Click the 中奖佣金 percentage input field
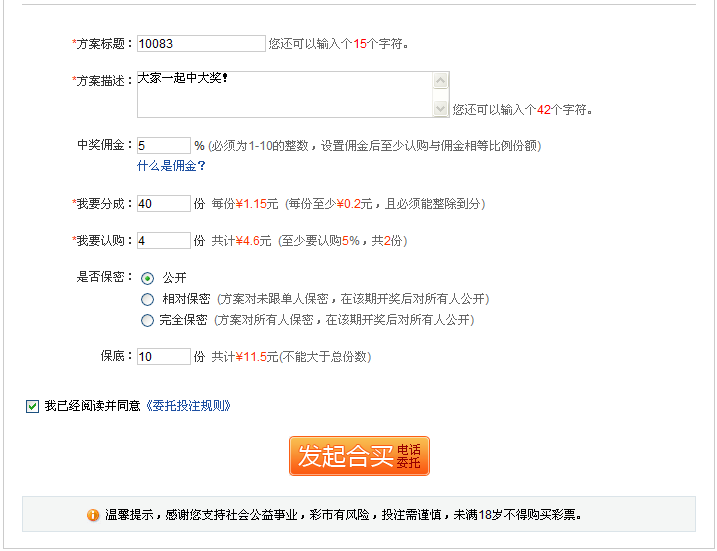Screen dimensions: 717x551 pyautogui.click(x=163, y=146)
